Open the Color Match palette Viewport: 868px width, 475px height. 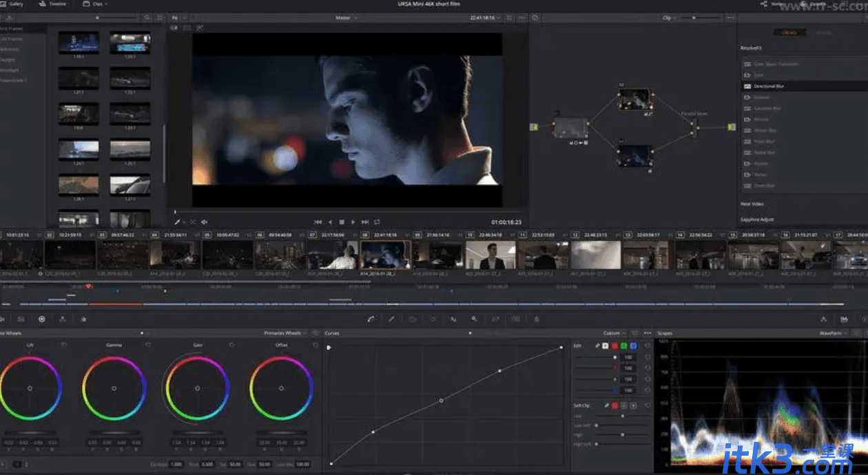[21, 319]
